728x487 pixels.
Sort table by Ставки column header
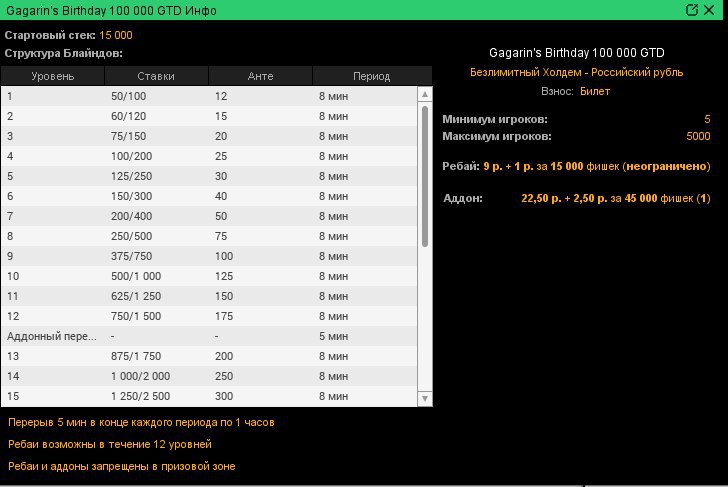(x=156, y=76)
